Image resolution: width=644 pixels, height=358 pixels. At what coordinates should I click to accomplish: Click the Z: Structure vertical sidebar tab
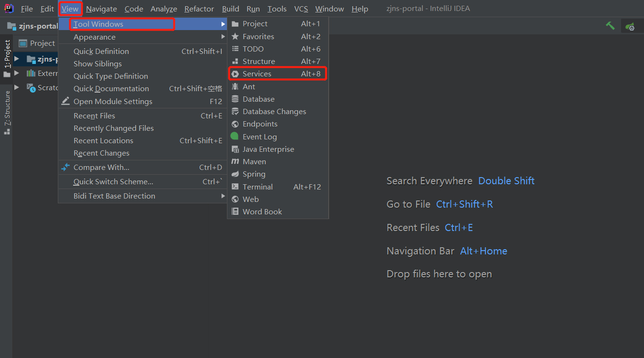(x=7, y=112)
